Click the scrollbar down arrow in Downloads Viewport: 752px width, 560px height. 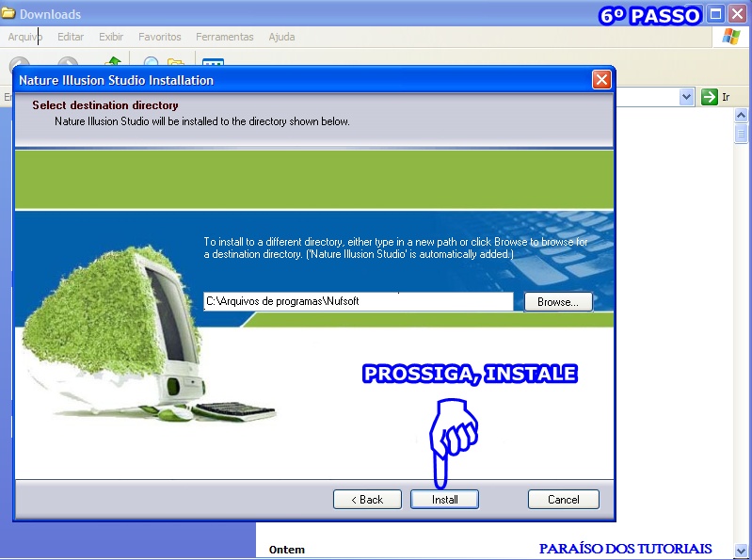[x=741, y=550]
